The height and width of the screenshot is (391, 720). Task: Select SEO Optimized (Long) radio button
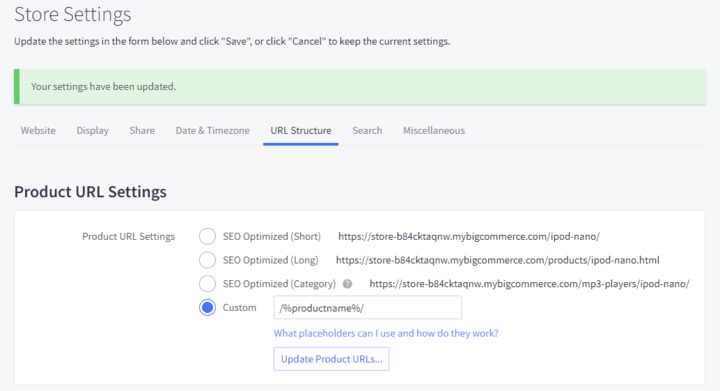(x=207, y=260)
